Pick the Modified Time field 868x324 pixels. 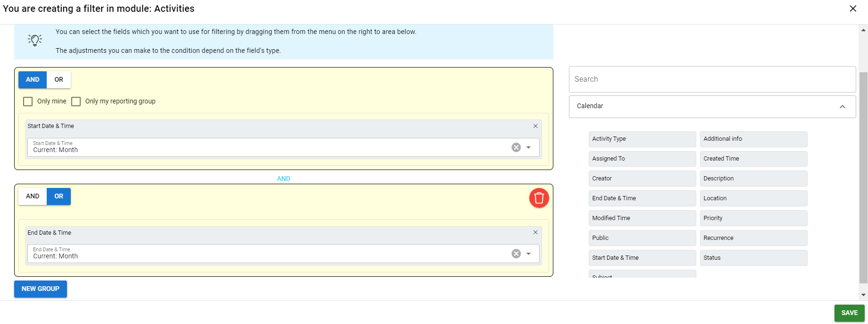[642, 218]
